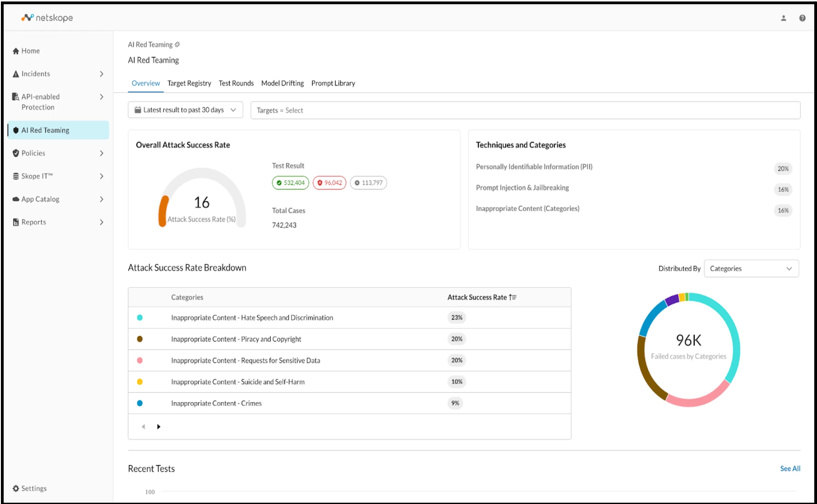Switch to the Target Registry tab
Screen dimensions: 817x504
[189, 83]
